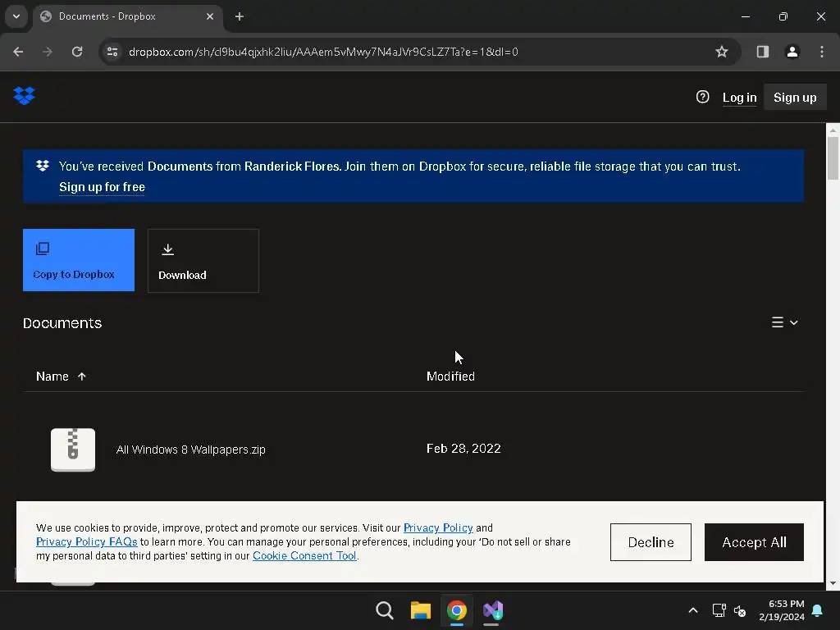840x630 pixels.
Task: Click the browser address bar URL
Action: click(323, 52)
